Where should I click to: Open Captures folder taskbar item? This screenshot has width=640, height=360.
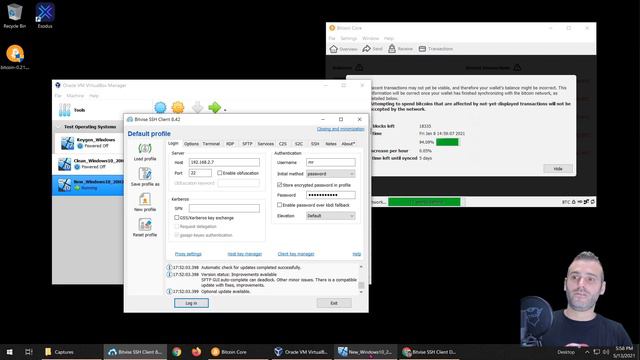[71, 352]
